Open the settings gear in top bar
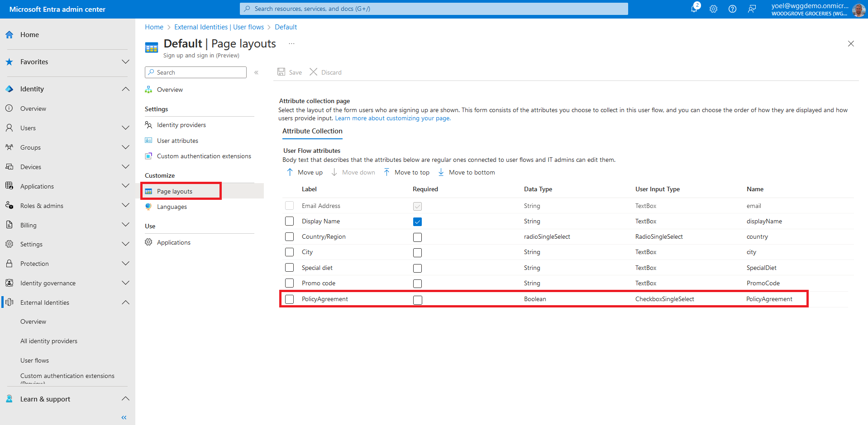The height and width of the screenshot is (425, 868). click(713, 9)
